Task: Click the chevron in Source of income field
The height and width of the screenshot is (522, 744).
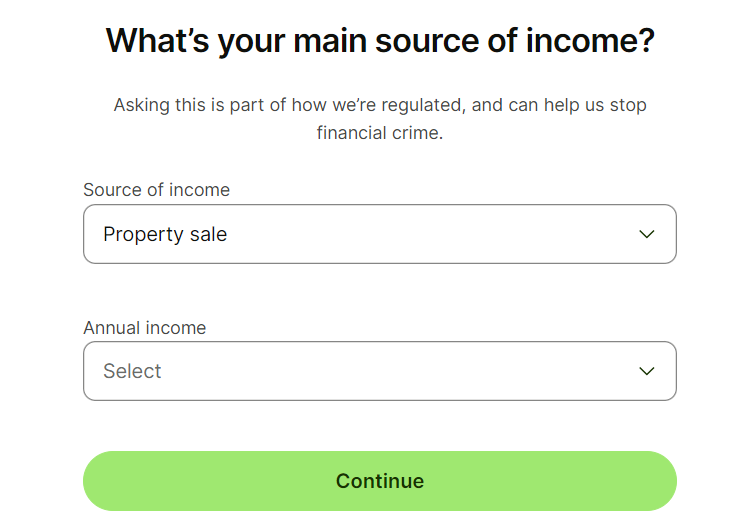Action: click(647, 234)
